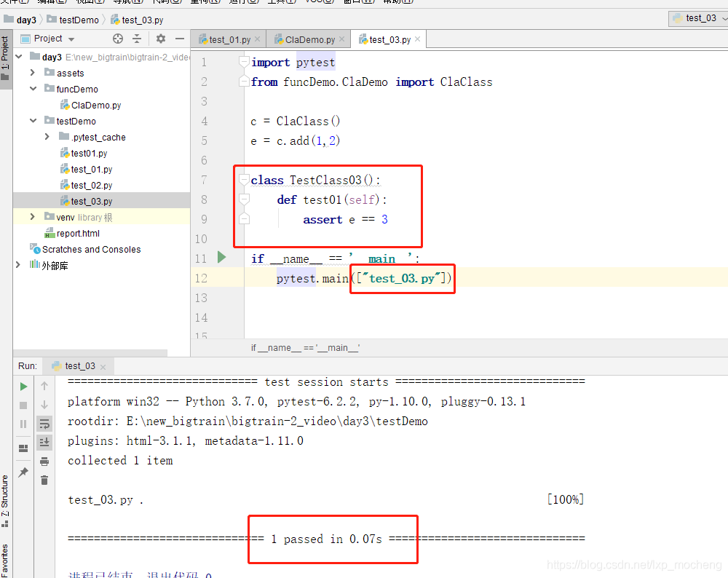This screenshot has width=728, height=578.
Task: Click the run gutter arrow on line 11
Action: click(221, 257)
